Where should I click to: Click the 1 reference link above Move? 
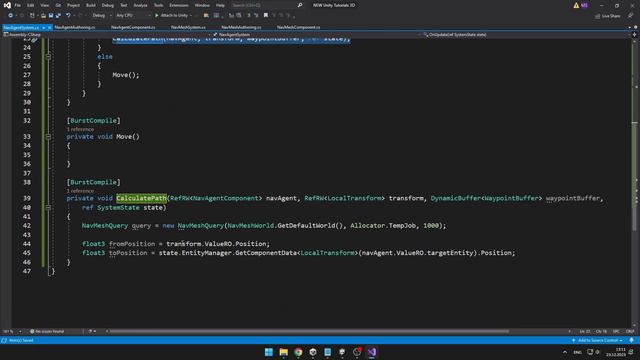[80, 129]
